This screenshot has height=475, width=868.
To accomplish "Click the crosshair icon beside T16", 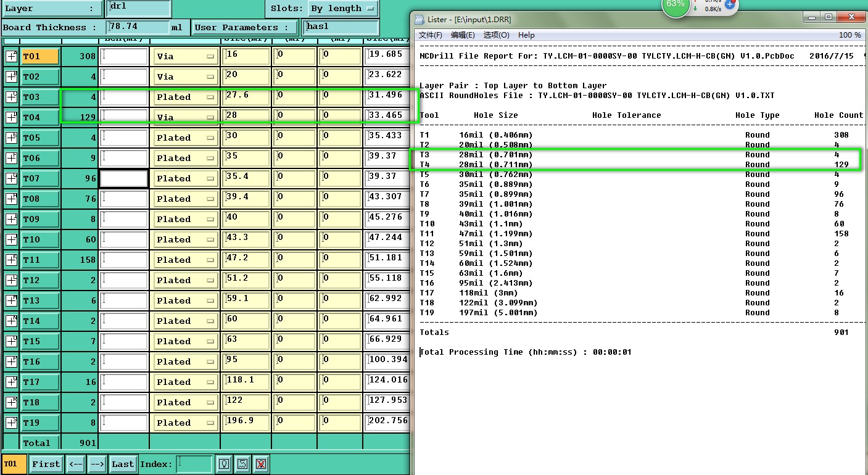I will coord(12,361).
